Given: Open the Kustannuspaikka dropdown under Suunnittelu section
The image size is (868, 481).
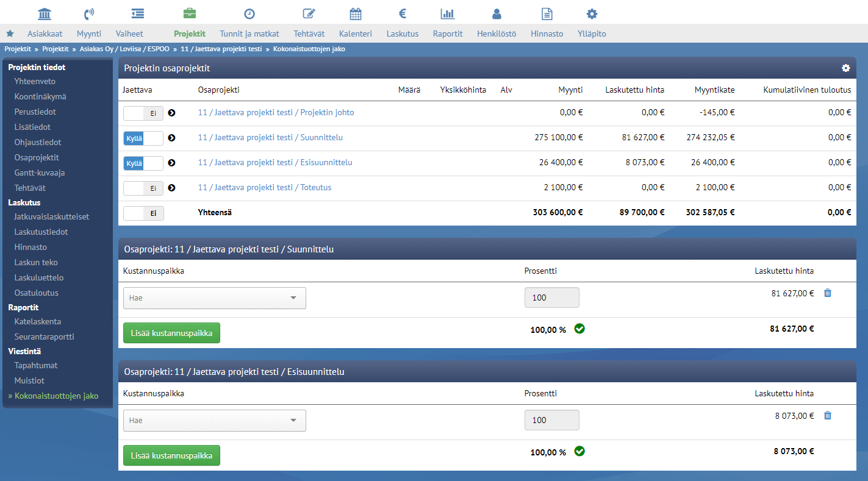Looking at the screenshot, I should click(x=215, y=298).
